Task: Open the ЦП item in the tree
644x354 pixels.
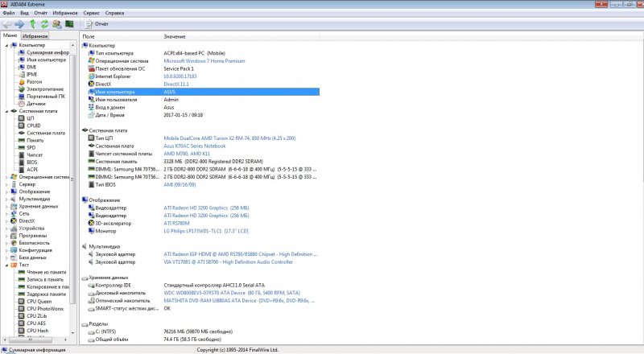Action: click(x=30, y=118)
